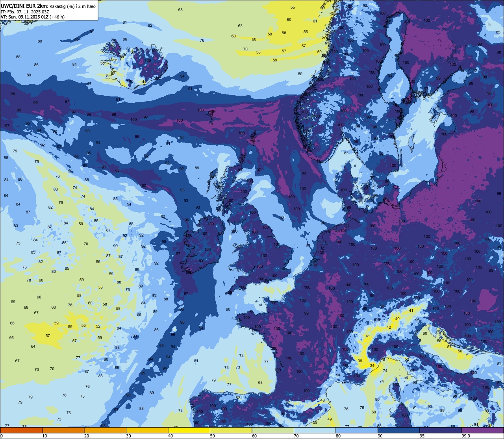Click the 'VT: Sun. 09.11.2025 01Z' valid time

point(24,17)
